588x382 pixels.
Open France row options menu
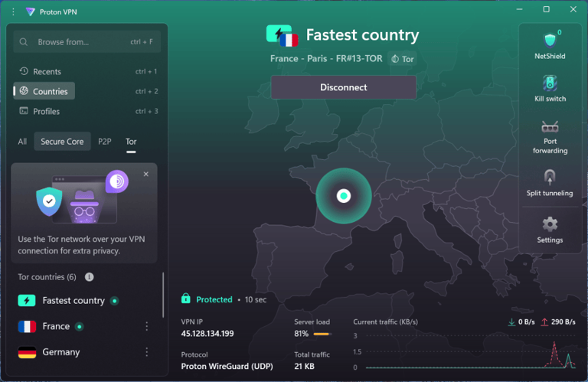[147, 327]
